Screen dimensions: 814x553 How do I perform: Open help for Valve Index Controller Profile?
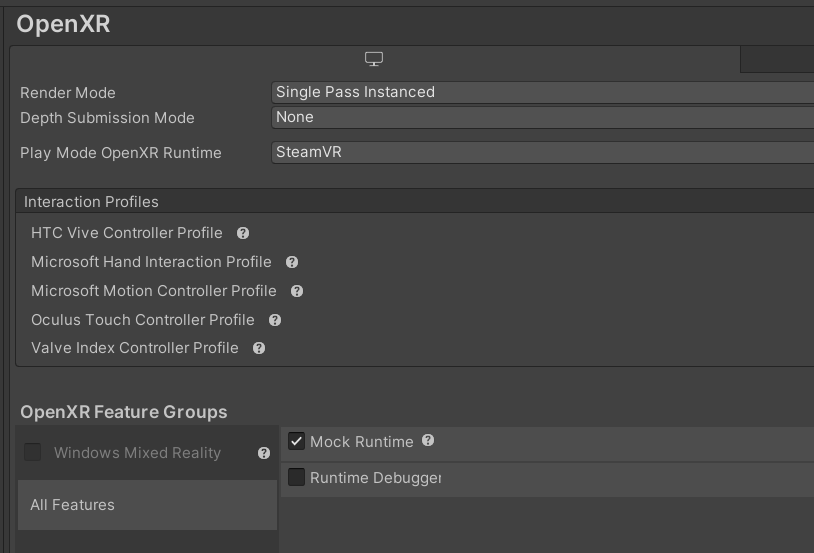(259, 348)
